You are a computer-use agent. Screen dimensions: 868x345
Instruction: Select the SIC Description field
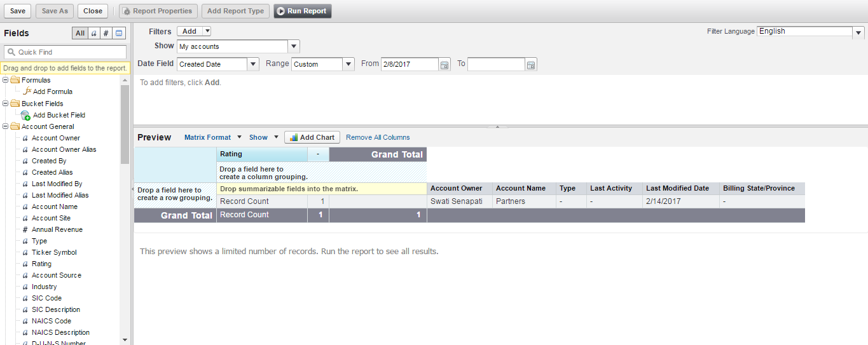click(x=56, y=309)
